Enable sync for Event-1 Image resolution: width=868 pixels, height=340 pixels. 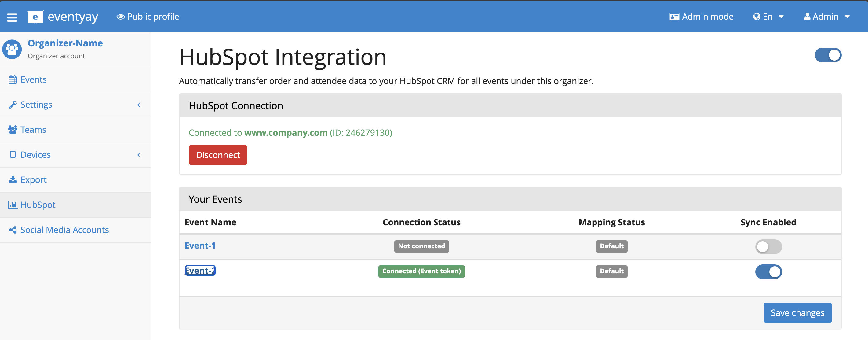point(768,246)
